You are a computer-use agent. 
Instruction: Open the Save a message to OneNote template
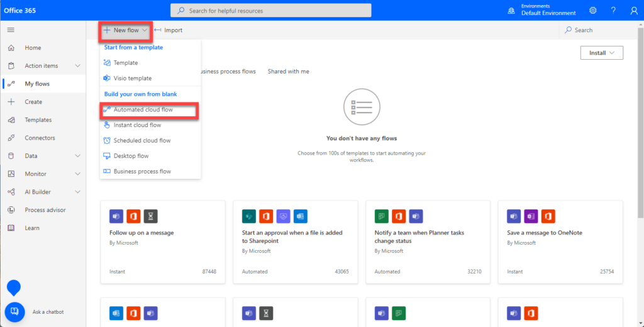(560, 242)
